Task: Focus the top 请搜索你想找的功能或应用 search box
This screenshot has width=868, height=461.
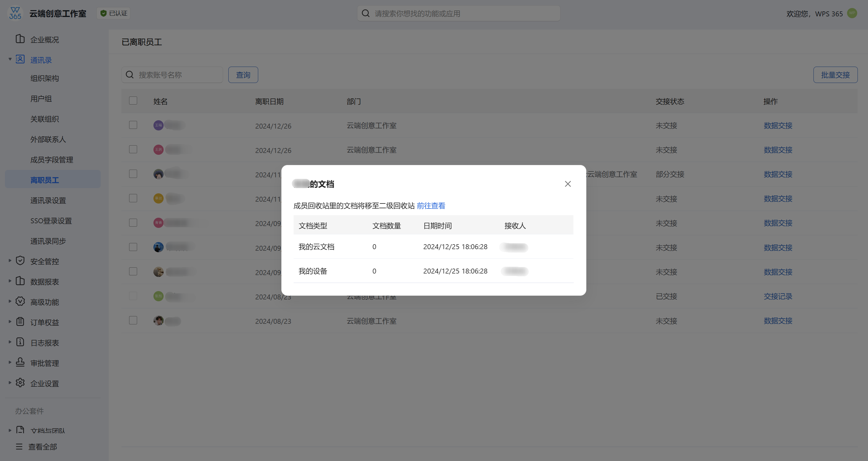Action: (458, 14)
